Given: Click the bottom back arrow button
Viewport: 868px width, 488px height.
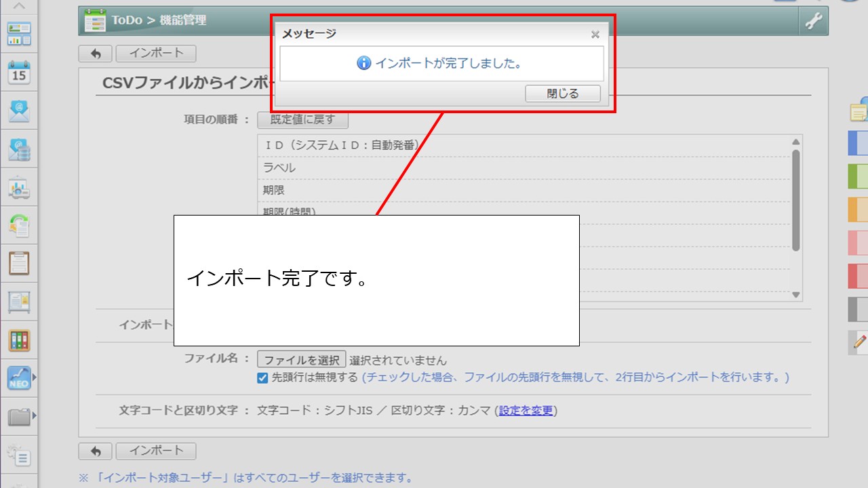Looking at the screenshot, I should (x=96, y=451).
